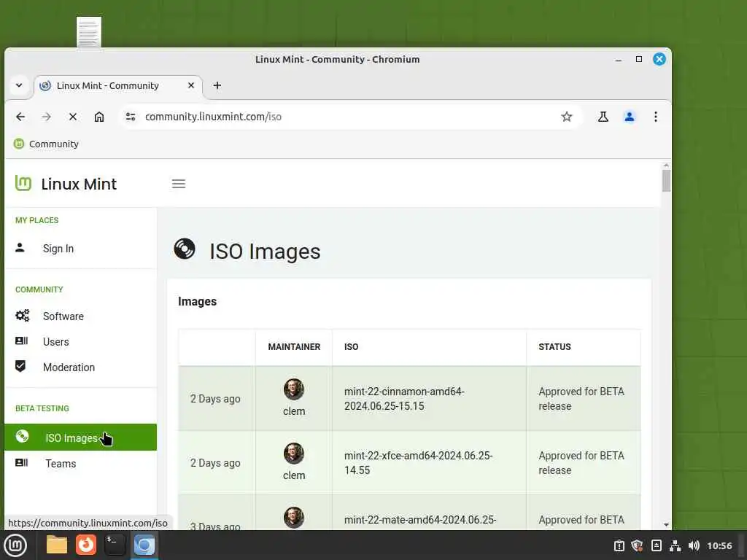Open the update manager shield tray icon

637,545
